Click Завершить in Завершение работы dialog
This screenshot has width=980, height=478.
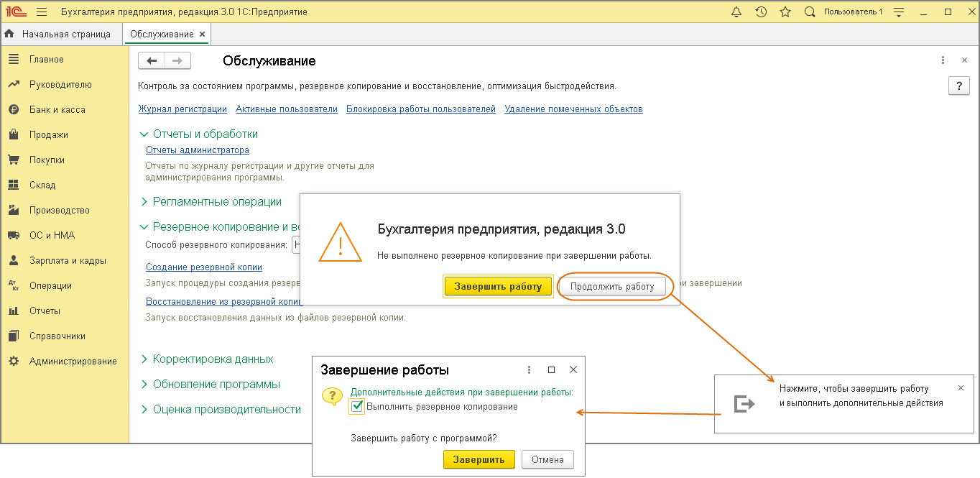pos(479,459)
